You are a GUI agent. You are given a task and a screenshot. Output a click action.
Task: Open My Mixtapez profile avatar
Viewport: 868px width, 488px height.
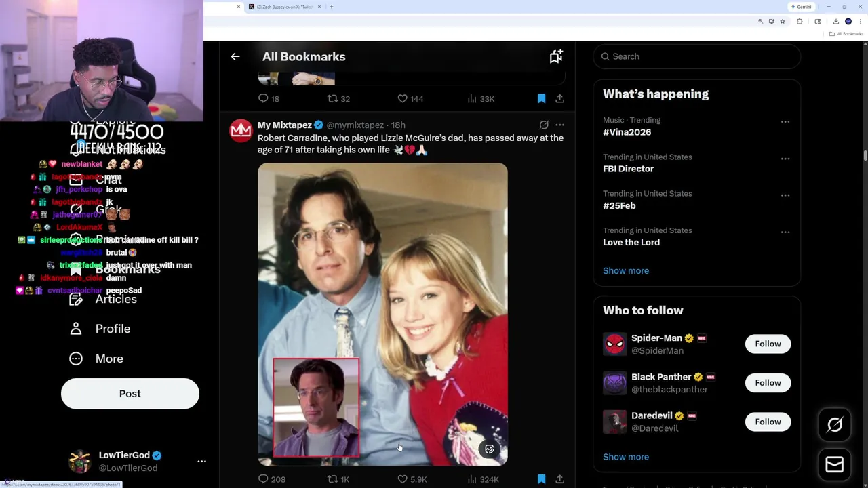coord(241,131)
